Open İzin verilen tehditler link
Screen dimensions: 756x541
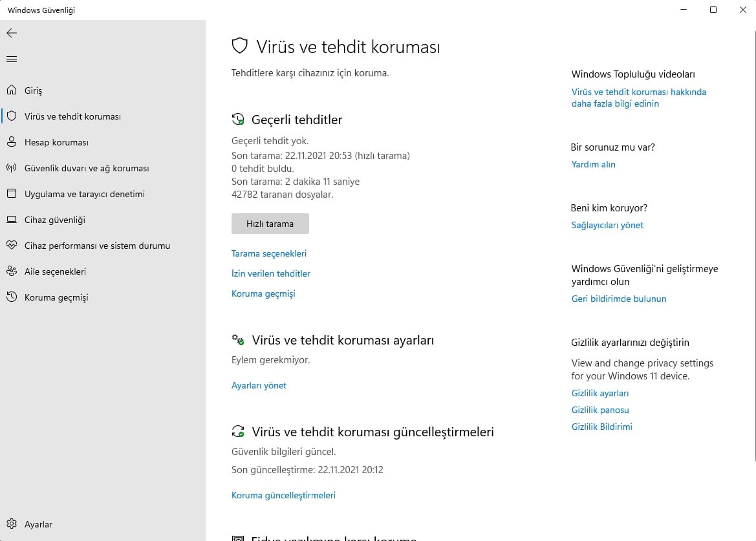click(x=271, y=273)
